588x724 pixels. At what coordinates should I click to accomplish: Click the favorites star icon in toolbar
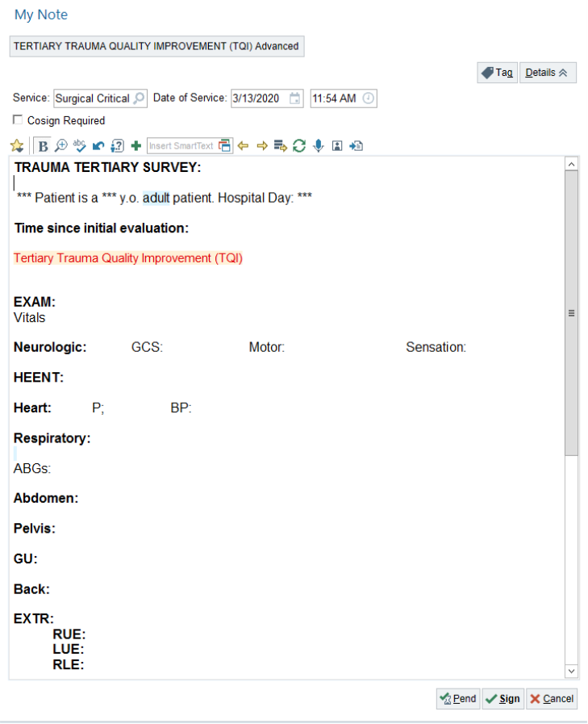pos(17,146)
